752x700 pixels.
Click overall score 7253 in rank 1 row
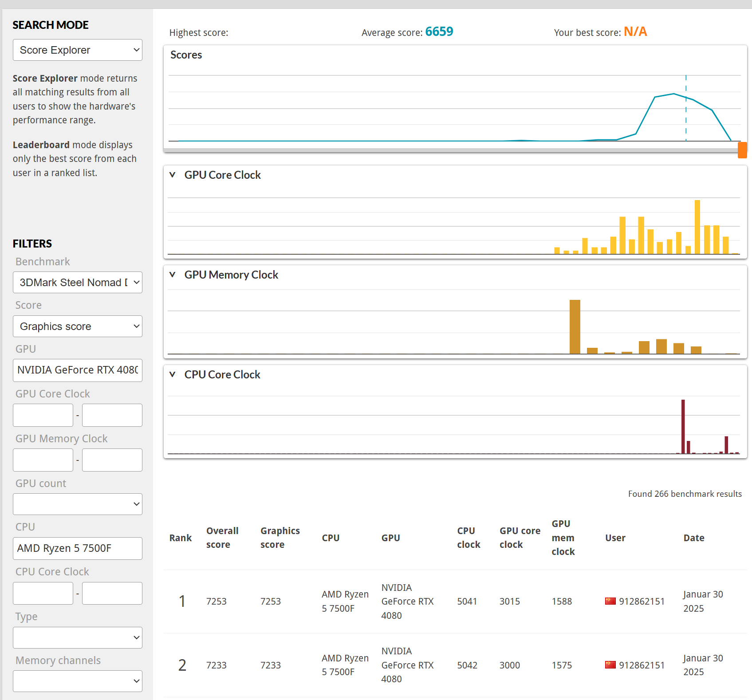click(x=217, y=602)
